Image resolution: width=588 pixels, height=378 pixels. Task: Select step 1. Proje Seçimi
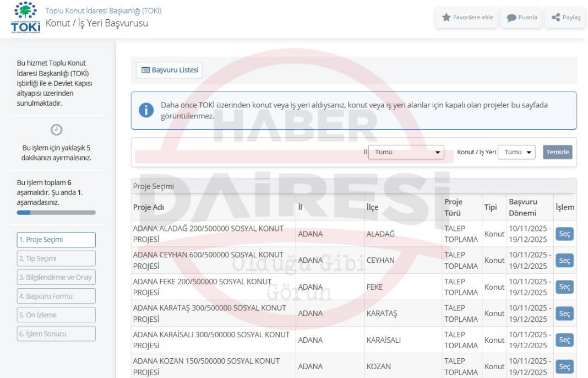[56, 240]
